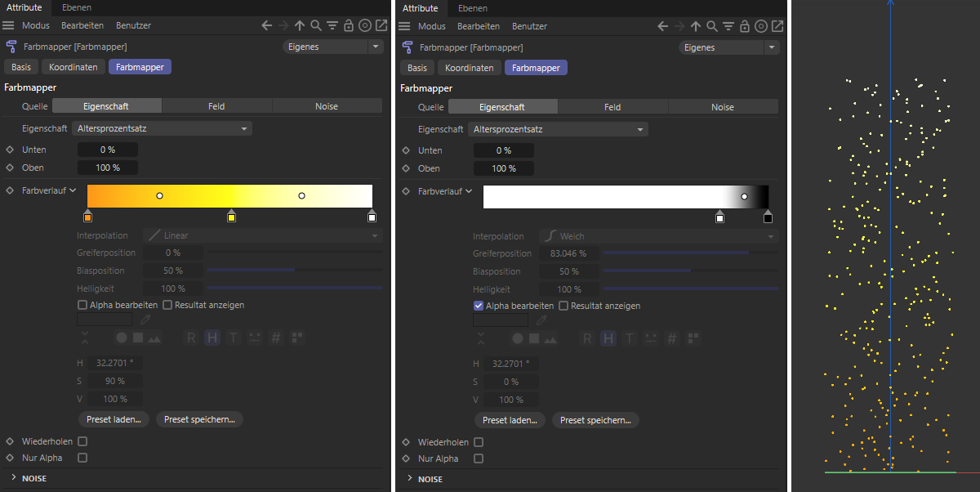Click filter icon in left Attribute panel
980x492 pixels.
click(x=332, y=26)
